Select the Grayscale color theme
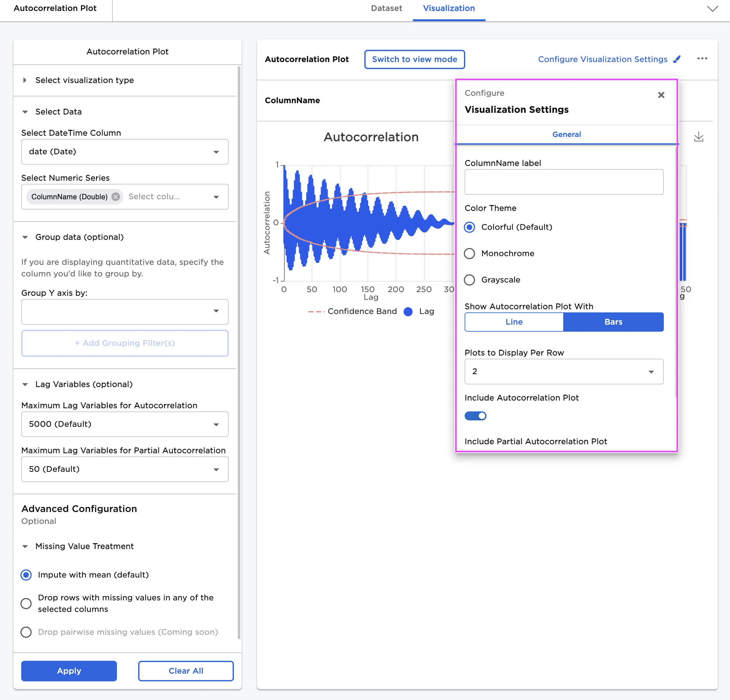The image size is (730, 700). click(469, 280)
